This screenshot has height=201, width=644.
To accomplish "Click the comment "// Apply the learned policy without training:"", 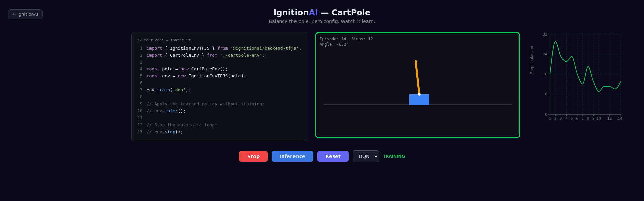I will click(205, 104).
